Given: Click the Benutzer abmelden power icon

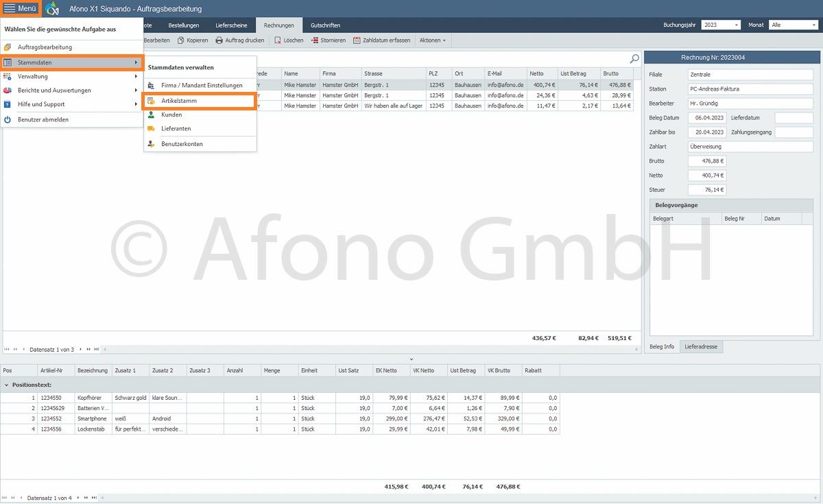Looking at the screenshot, I should pos(8,119).
